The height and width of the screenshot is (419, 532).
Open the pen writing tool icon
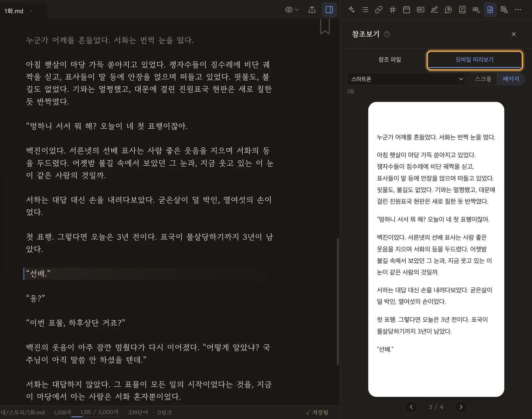tap(434, 10)
